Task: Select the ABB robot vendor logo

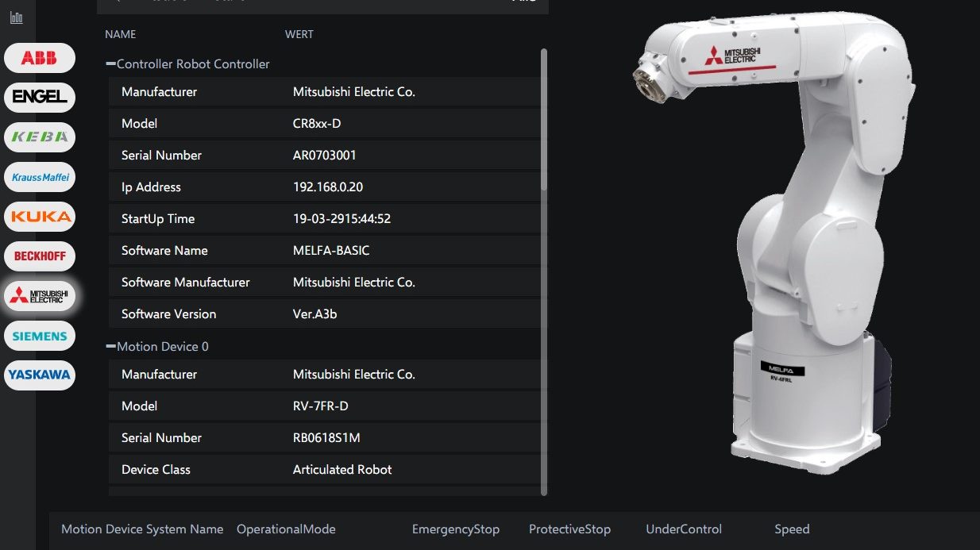Action: point(39,57)
